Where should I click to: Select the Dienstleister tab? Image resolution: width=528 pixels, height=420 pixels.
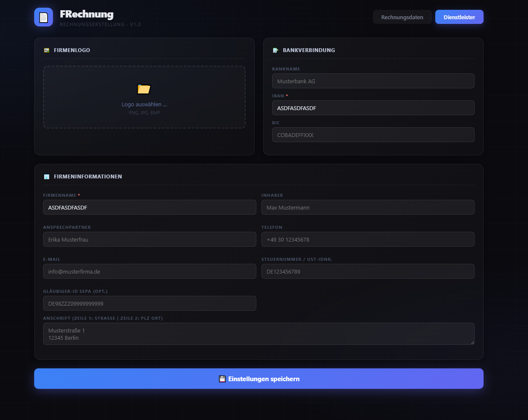[x=459, y=17]
